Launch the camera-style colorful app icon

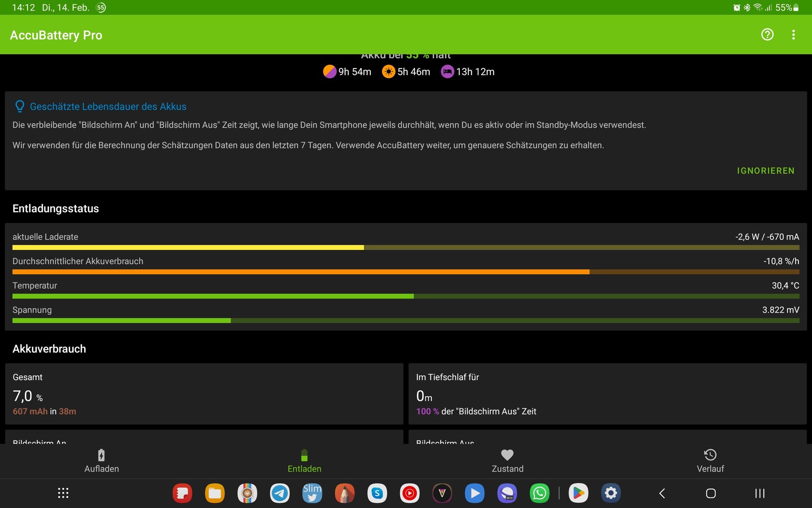coord(247,493)
